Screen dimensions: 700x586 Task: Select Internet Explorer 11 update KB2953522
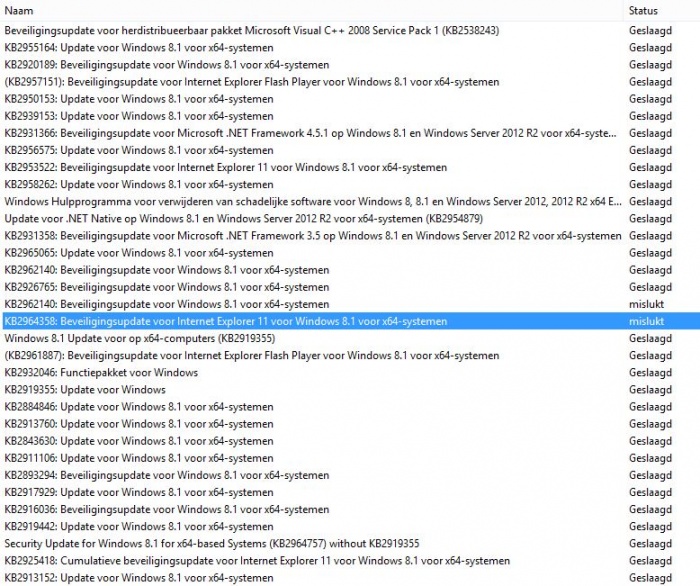point(350,167)
